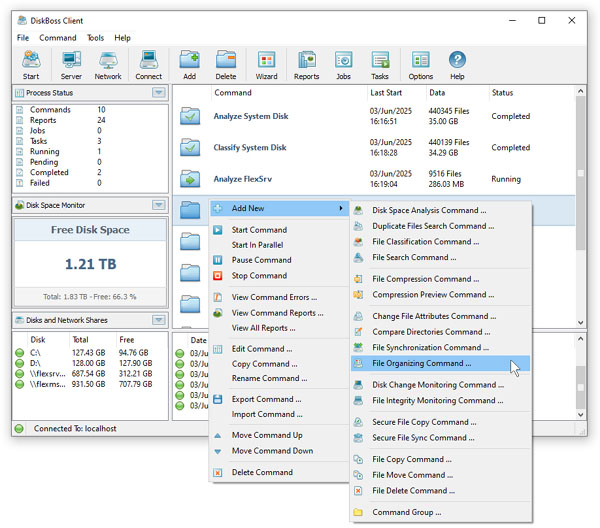Choose Duplicate Files Search Command item
600x528 pixels.
440,226
